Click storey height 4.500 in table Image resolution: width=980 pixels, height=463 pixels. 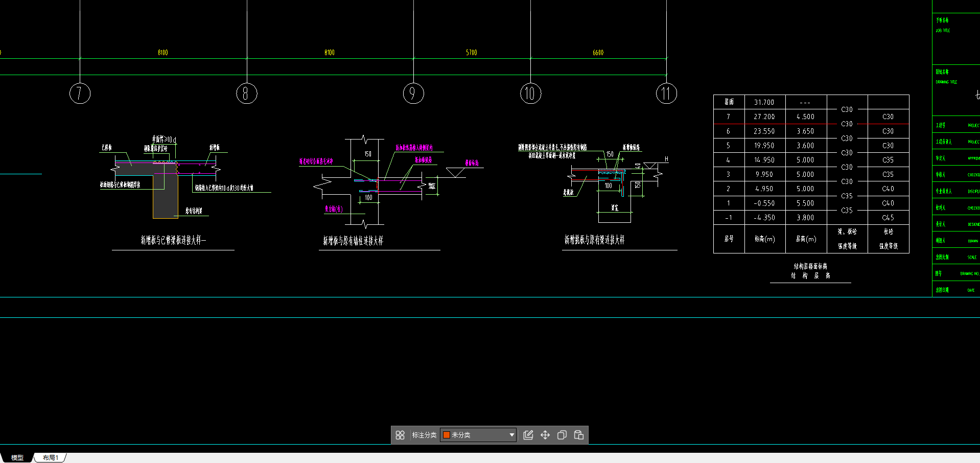[x=805, y=117]
